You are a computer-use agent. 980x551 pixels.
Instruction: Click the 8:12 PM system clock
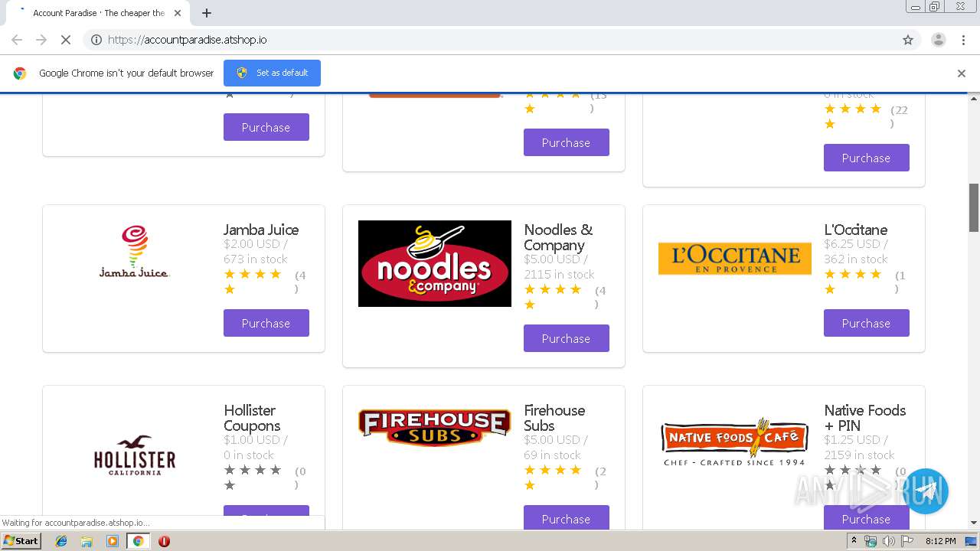[940, 541]
